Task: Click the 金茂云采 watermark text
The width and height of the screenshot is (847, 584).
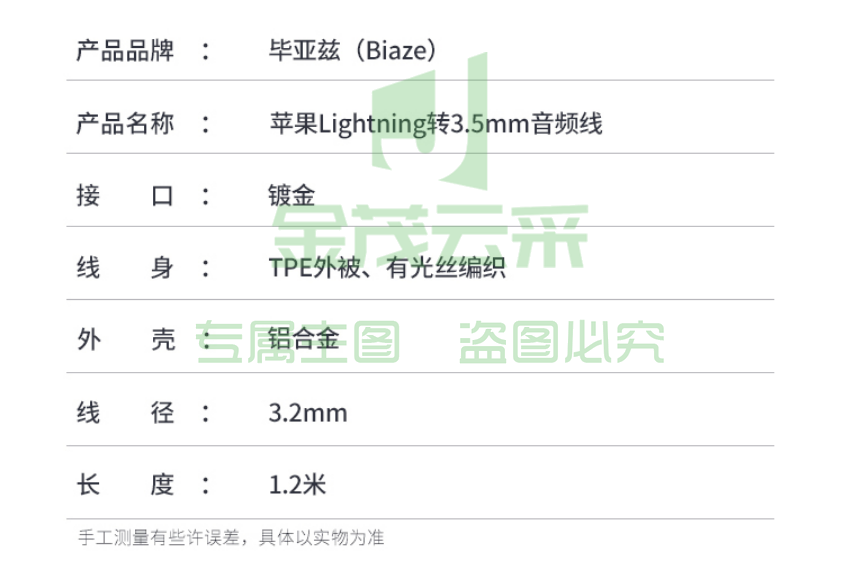Action: (430, 236)
